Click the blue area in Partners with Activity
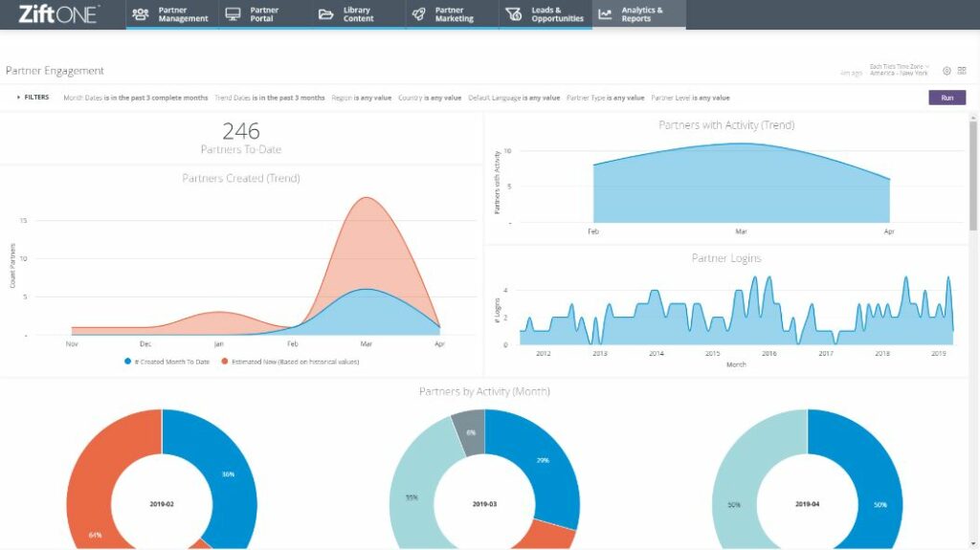Image resolution: width=980 pixels, height=550 pixels. pyautogui.click(x=742, y=187)
